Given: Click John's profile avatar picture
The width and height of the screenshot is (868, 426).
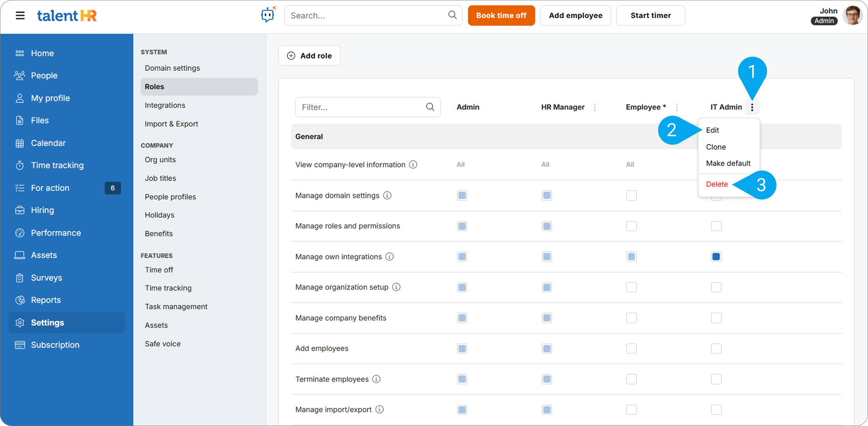Looking at the screenshot, I should pos(852,15).
